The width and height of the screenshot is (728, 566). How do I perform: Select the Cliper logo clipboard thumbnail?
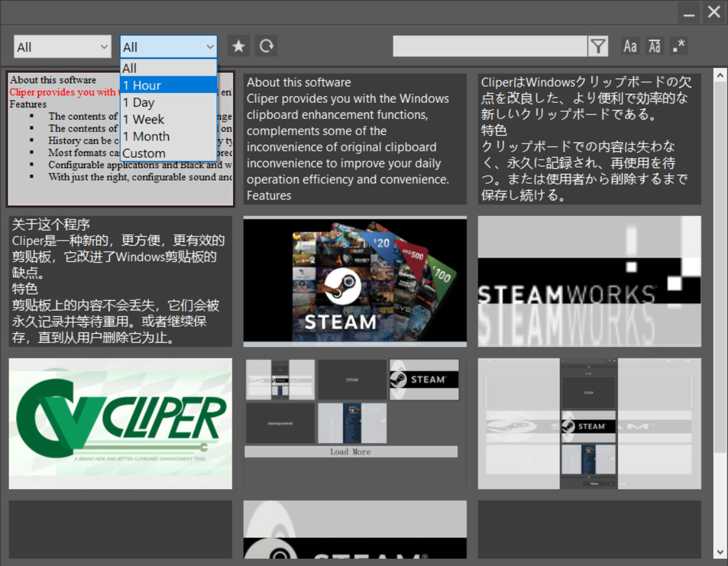pyautogui.click(x=120, y=423)
